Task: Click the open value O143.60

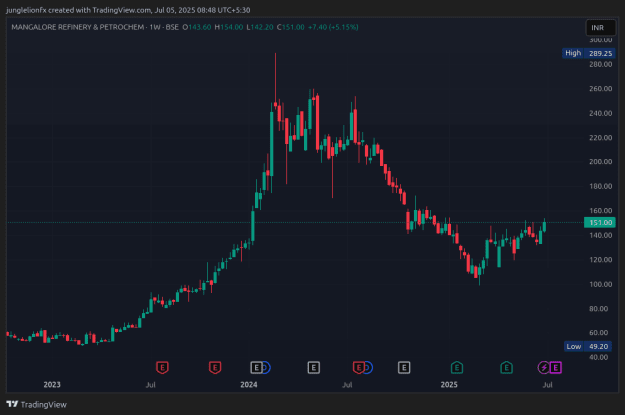Action: [197, 27]
